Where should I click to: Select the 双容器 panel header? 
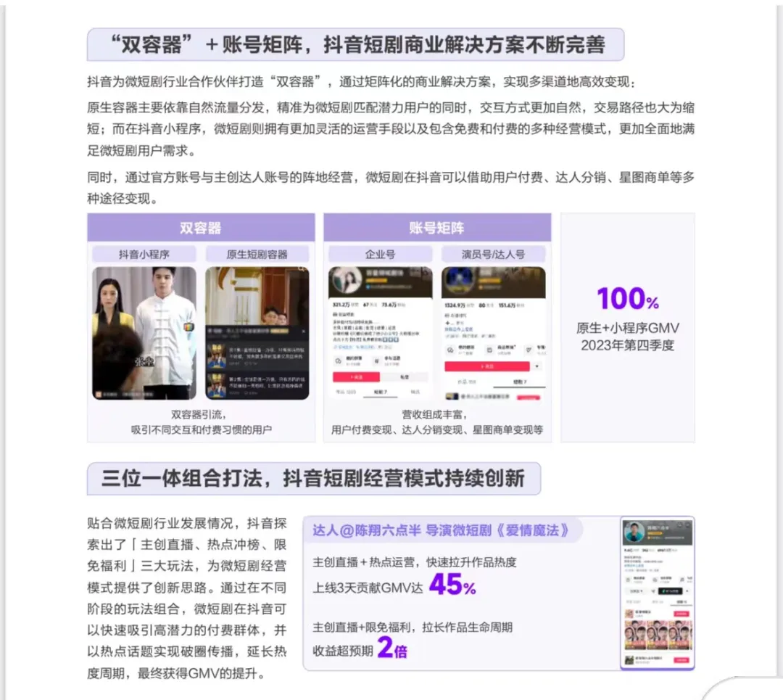tap(201, 228)
